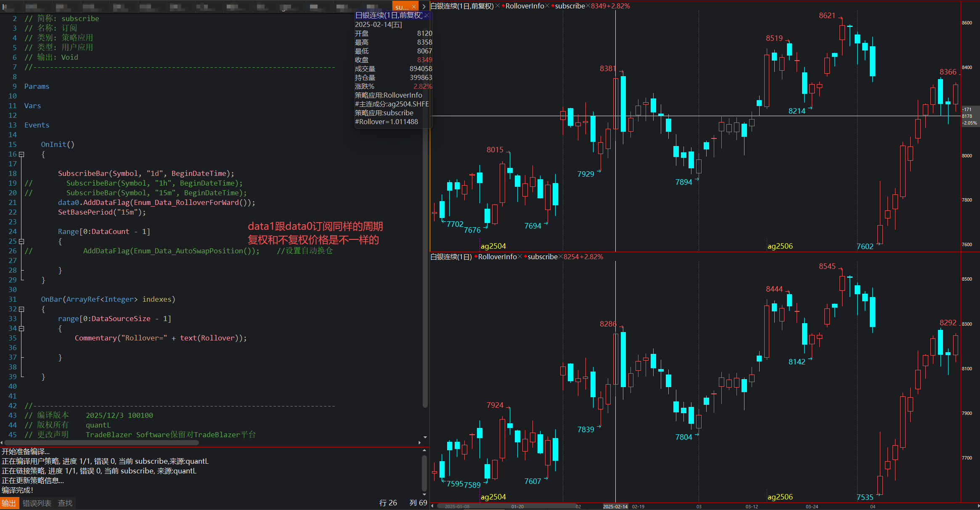Open the 查找 tab
The image size is (980, 510).
point(65,503)
